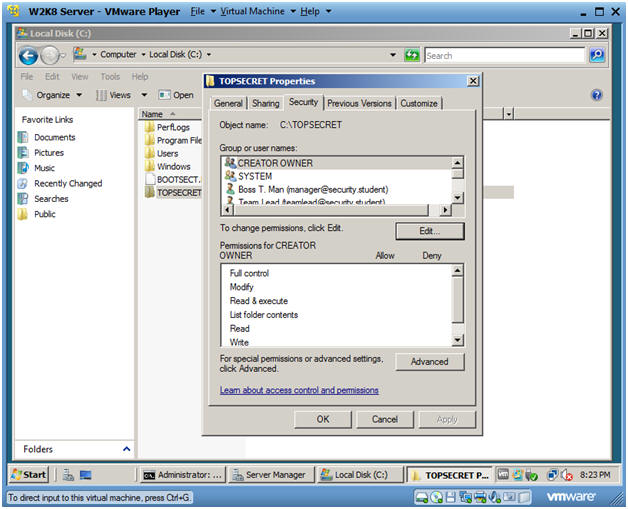This screenshot has width=628, height=509.
Task: Click the VMware window logo icon
Action: [14, 11]
